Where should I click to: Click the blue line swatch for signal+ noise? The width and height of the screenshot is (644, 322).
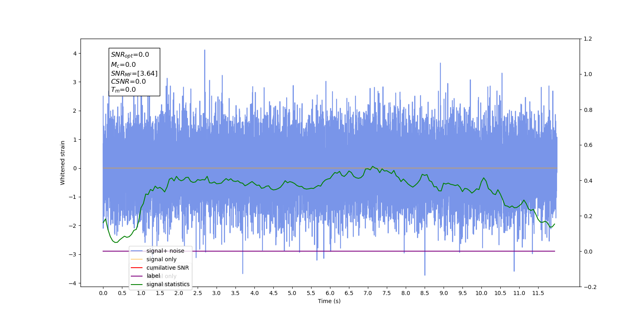[x=137, y=251]
